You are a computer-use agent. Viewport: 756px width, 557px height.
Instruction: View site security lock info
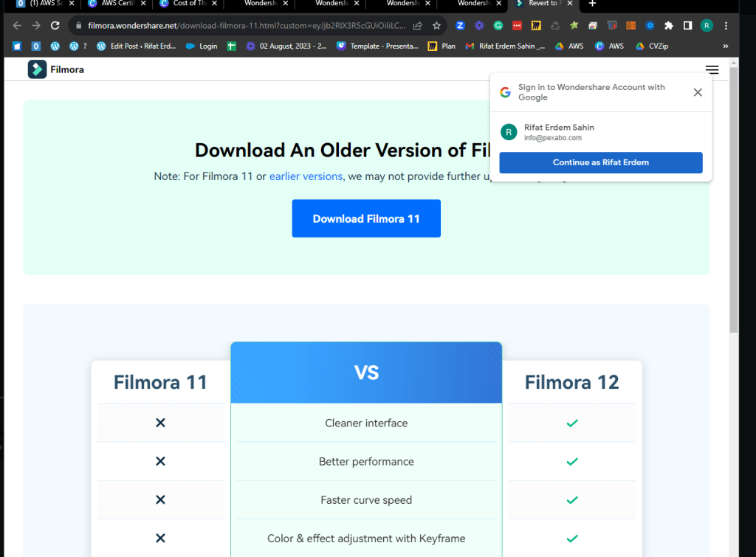click(78, 26)
